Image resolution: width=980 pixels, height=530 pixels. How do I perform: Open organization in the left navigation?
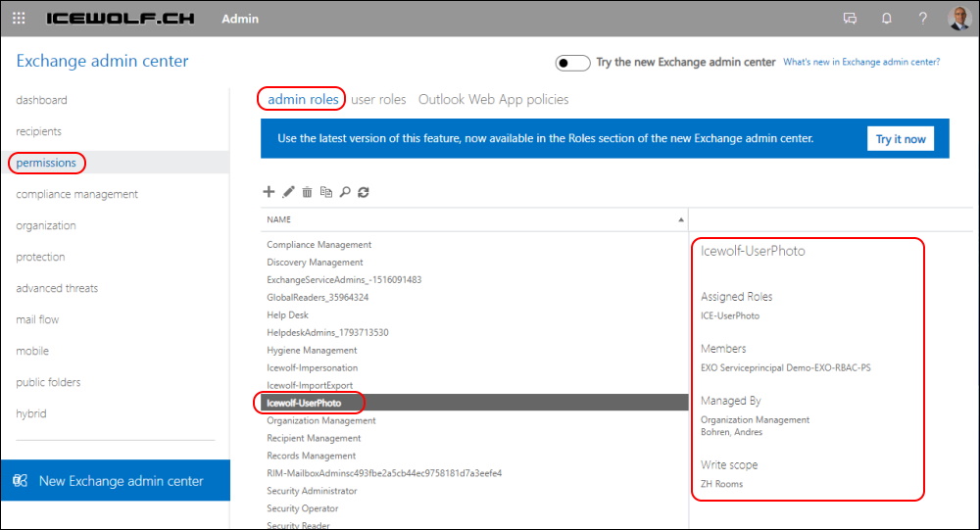click(46, 225)
